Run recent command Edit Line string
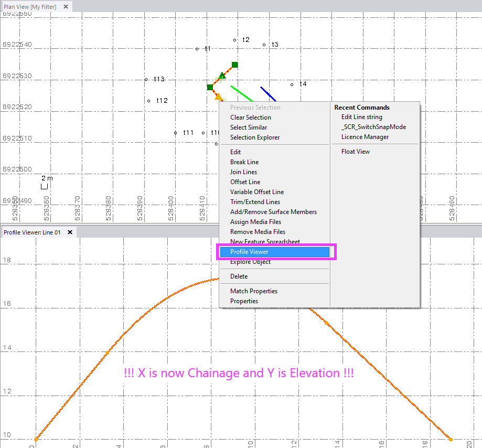The width and height of the screenshot is (482, 448). click(x=361, y=117)
